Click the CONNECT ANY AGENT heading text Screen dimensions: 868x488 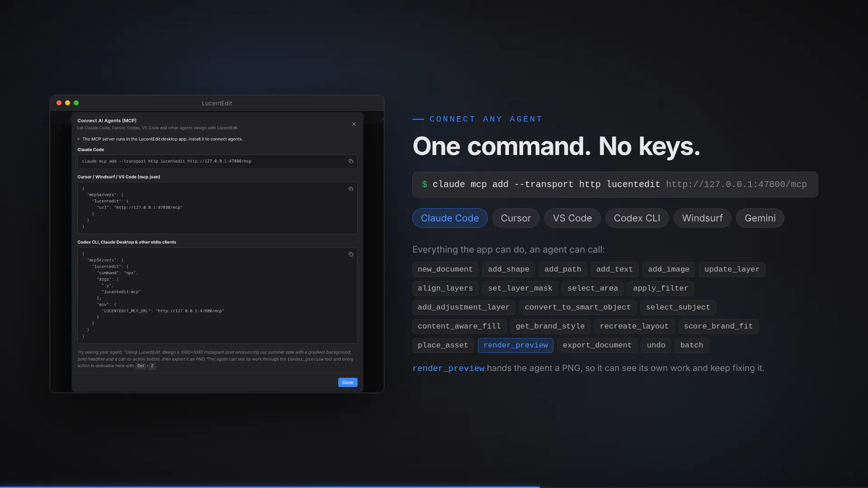tap(486, 119)
